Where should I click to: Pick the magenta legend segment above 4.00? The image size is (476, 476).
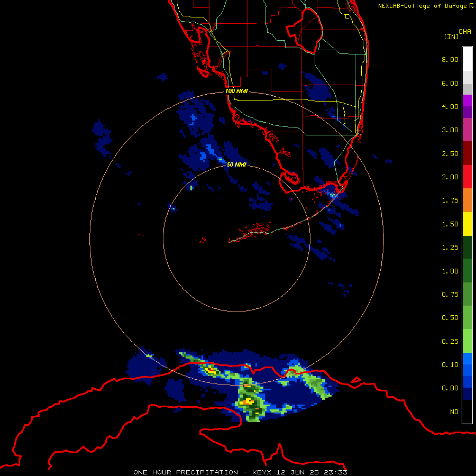467,100
